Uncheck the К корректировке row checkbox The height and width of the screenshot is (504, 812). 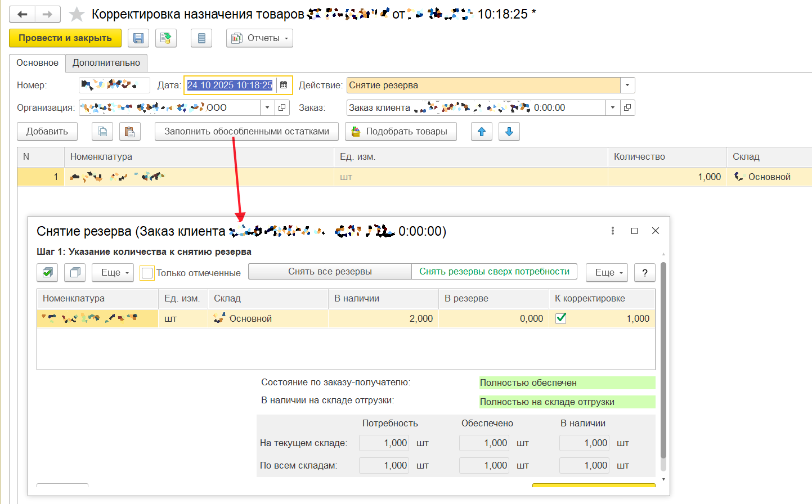(x=560, y=318)
